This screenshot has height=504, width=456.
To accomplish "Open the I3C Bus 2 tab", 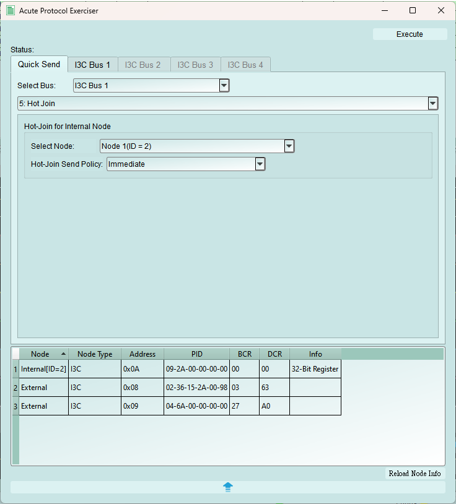I will point(143,65).
